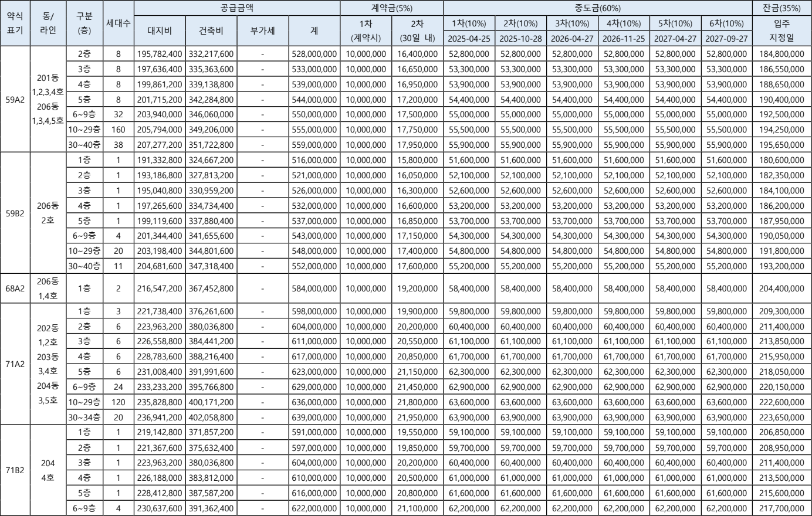Select the 215,600,000 balance cell
Viewport: 812px width, 516px height.
[781, 492]
